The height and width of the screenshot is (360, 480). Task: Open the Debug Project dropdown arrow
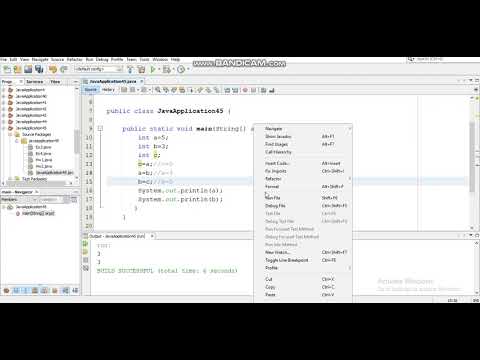tap(173, 69)
